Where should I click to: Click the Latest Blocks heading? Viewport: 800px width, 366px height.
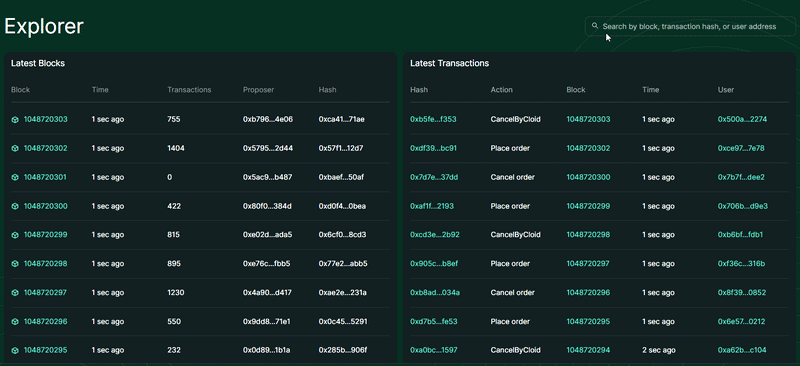(38, 63)
